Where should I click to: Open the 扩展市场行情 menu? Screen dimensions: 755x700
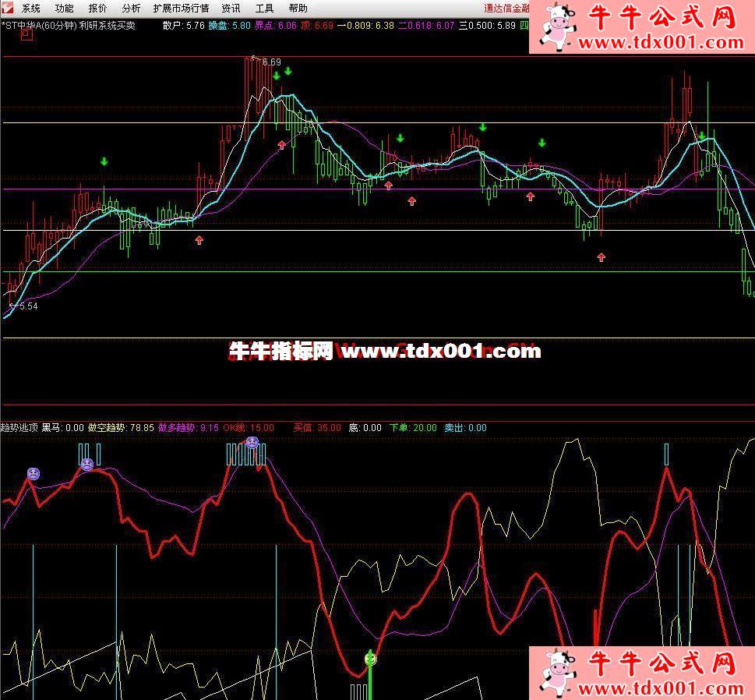click(181, 9)
